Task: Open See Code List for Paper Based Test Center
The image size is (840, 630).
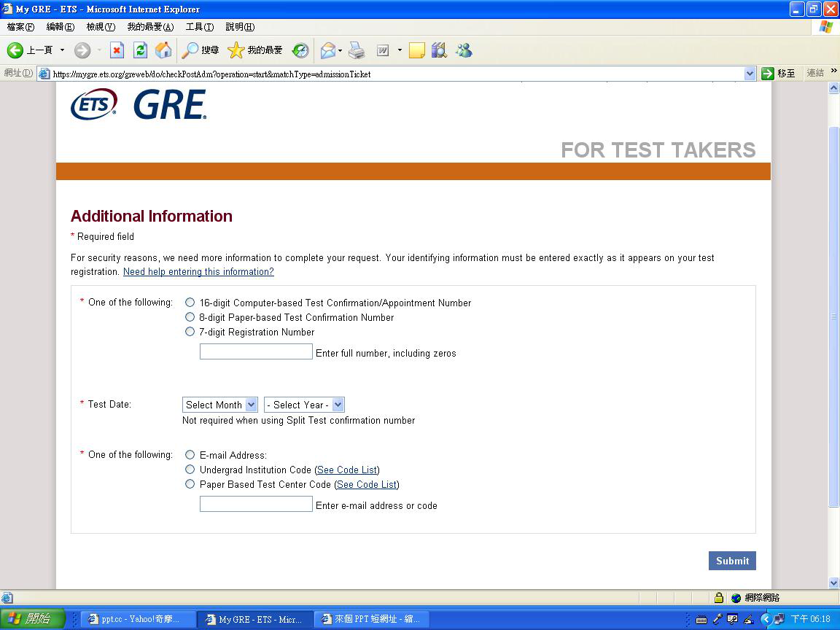Action: (367, 484)
